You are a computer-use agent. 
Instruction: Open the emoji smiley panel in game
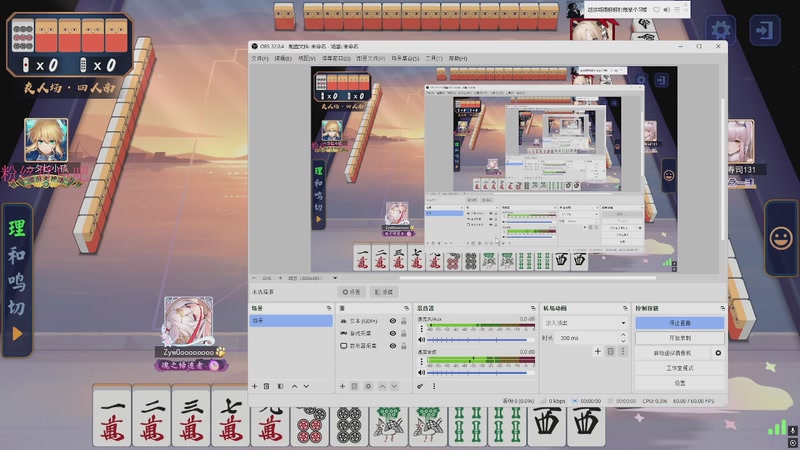(781, 238)
